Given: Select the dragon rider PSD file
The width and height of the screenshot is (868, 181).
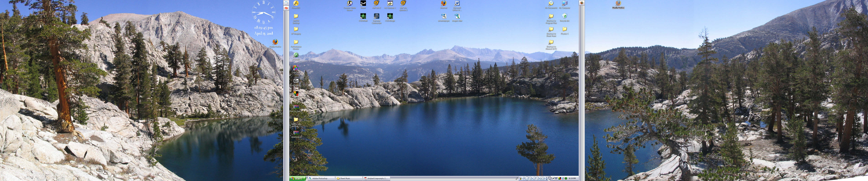Looking at the screenshot, I should pyautogui.click(x=457, y=17).
